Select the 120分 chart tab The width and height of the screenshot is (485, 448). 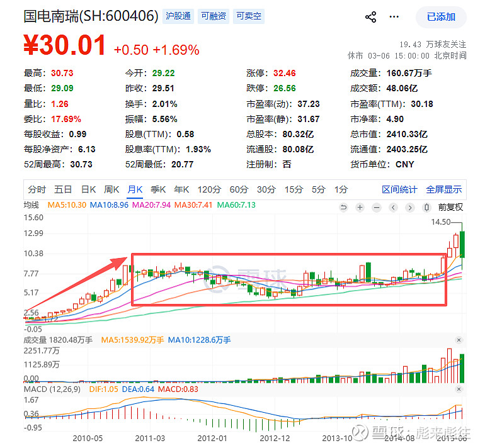click(x=209, y=189)
